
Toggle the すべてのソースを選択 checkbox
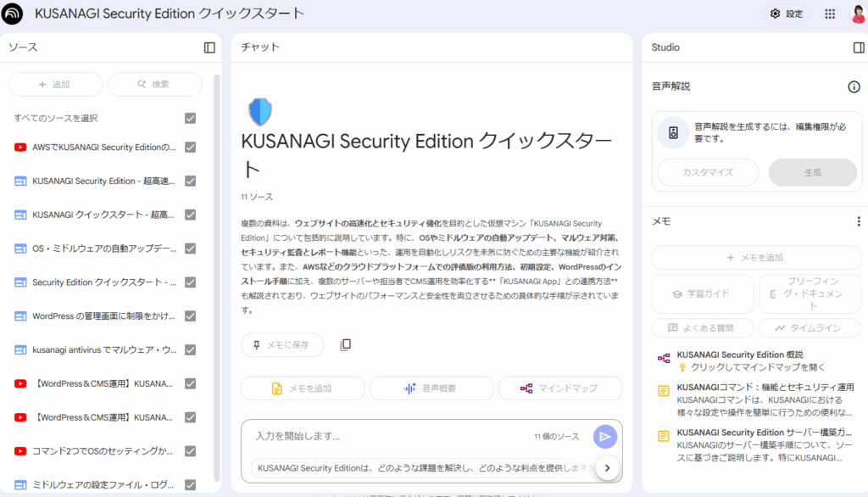tap(191, 119)
